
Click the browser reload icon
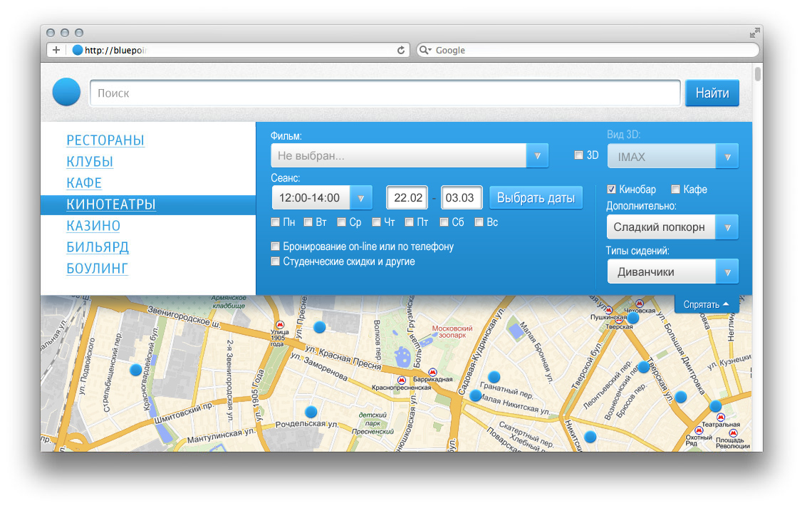pyautogui.click(x=401, y=51)
